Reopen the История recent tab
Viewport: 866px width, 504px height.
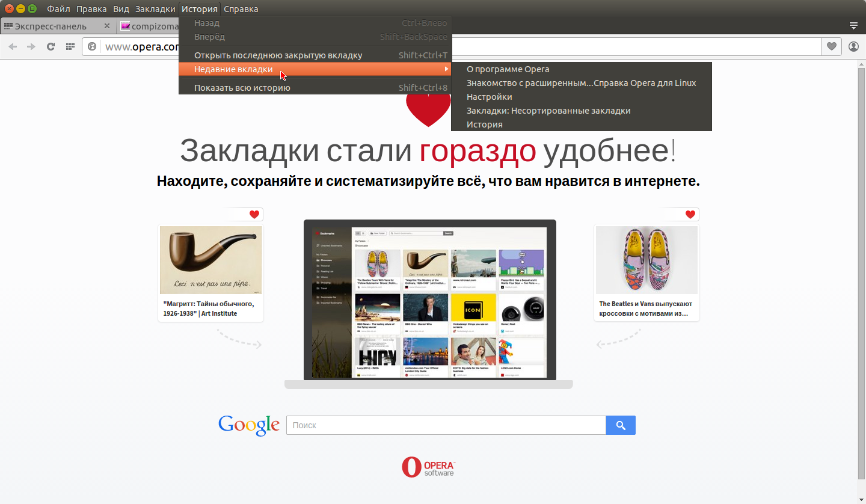[x=582, y=124]
